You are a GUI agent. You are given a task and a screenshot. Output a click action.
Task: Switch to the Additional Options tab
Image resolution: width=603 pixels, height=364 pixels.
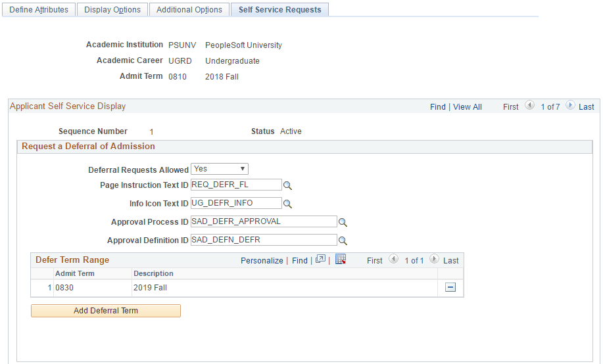(x=189, y=10)
